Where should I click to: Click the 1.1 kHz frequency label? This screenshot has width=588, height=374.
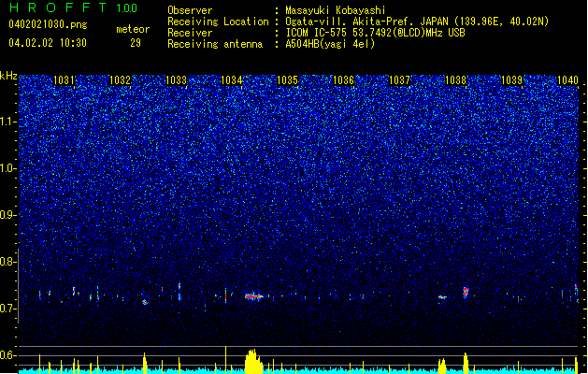[x=8, y=122]
